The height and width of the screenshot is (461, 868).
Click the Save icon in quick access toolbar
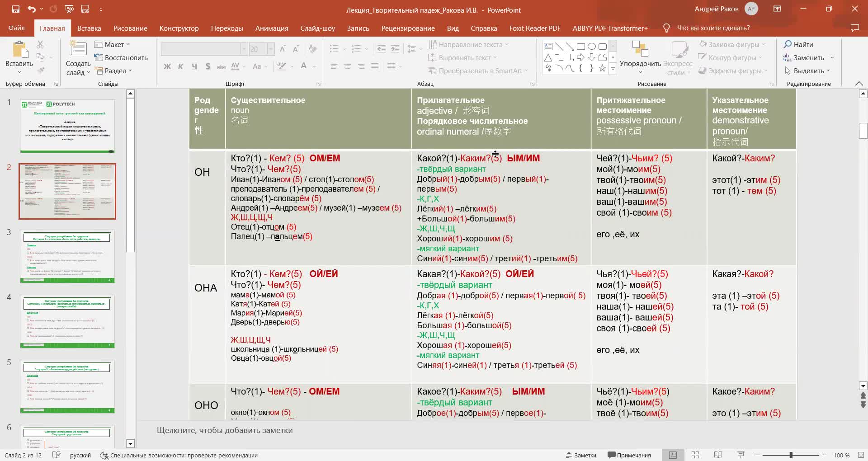click(x=16, y=9)
